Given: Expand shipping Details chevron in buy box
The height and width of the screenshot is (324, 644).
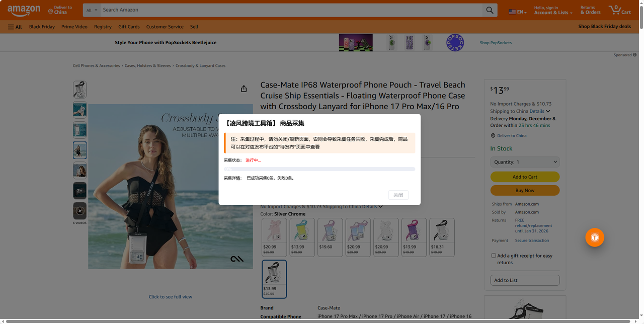Looking at the screenshot, I should (548, 111).
